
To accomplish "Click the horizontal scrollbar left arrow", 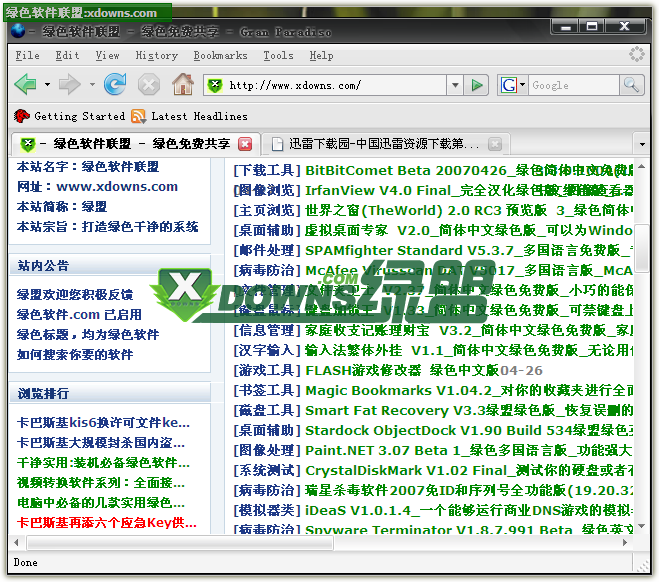I will coord(16,542).
